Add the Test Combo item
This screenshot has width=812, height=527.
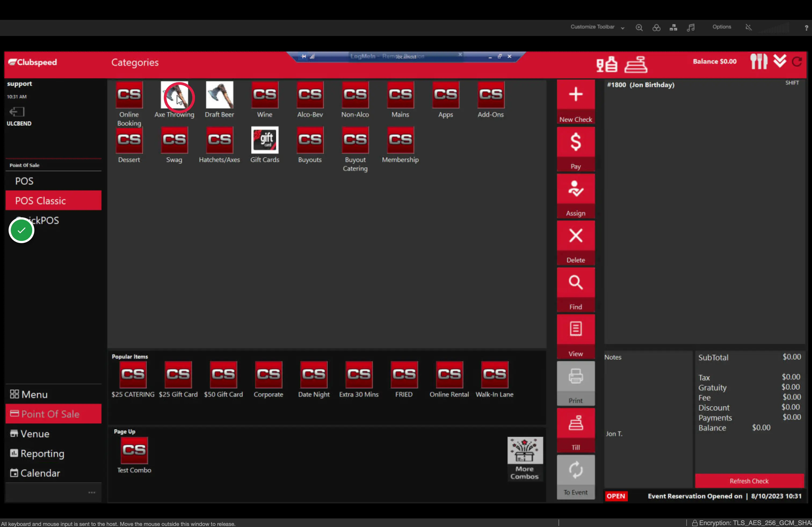[x=134, y=455]
